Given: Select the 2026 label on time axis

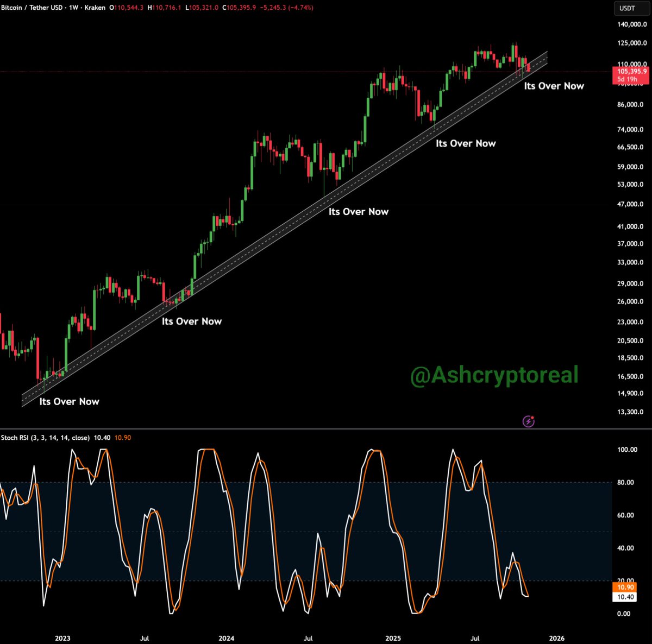Looking at the screenshot, I should (557, 638).
